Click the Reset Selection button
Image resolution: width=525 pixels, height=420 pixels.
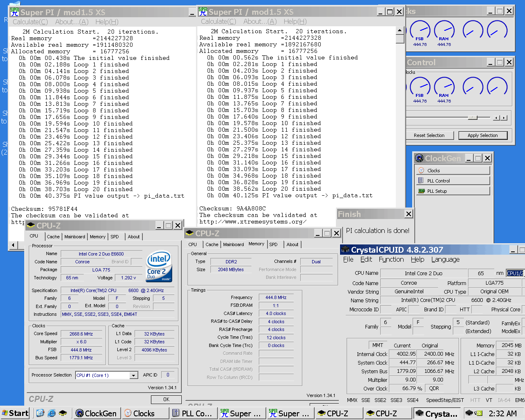click(x=429, y=135)
